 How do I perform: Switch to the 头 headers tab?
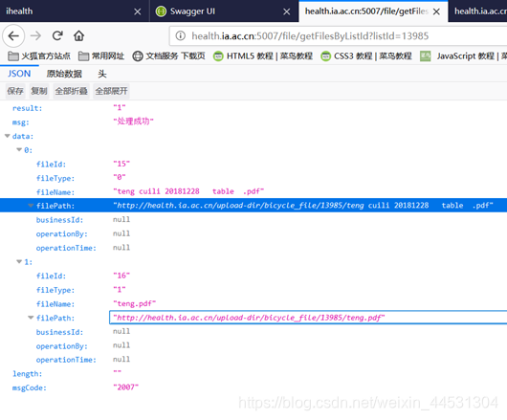102,74
